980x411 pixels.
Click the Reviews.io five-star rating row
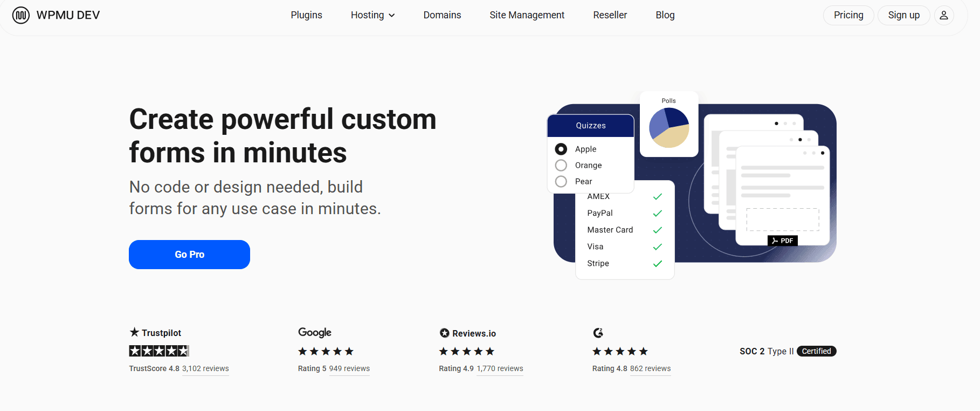[x=466, y=352]
